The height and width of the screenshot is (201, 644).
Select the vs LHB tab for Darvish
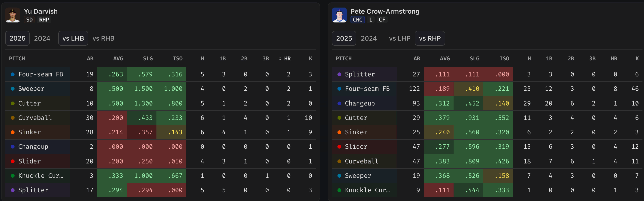tap(73, 38)
